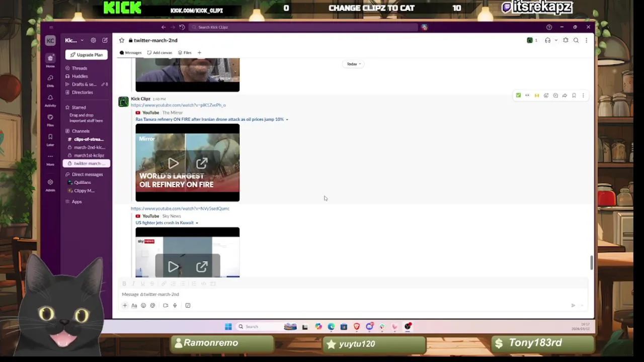The image size is (644, 362).
Task: Collapse the Ras Tanura refinery preview
Action: pyautogui.click(x=287, y=120)
